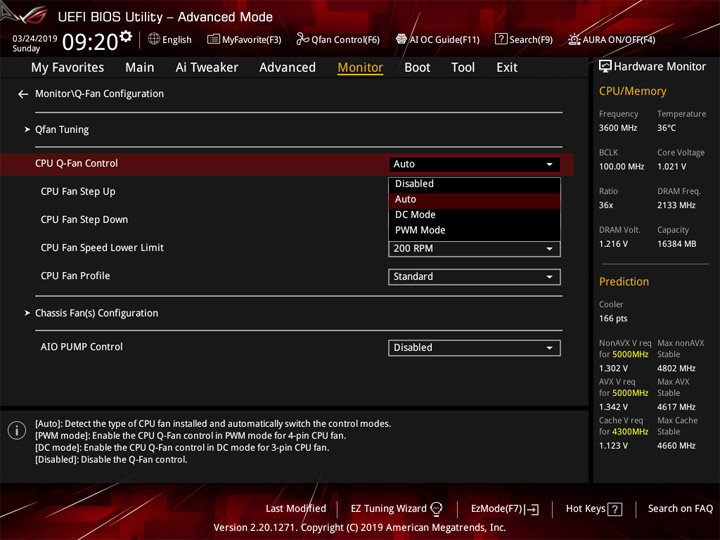The height and width of the screenshot is (540, 720).
Task: Click the 4300MHz cache frequency text
Action: click(x=630, y=432)
